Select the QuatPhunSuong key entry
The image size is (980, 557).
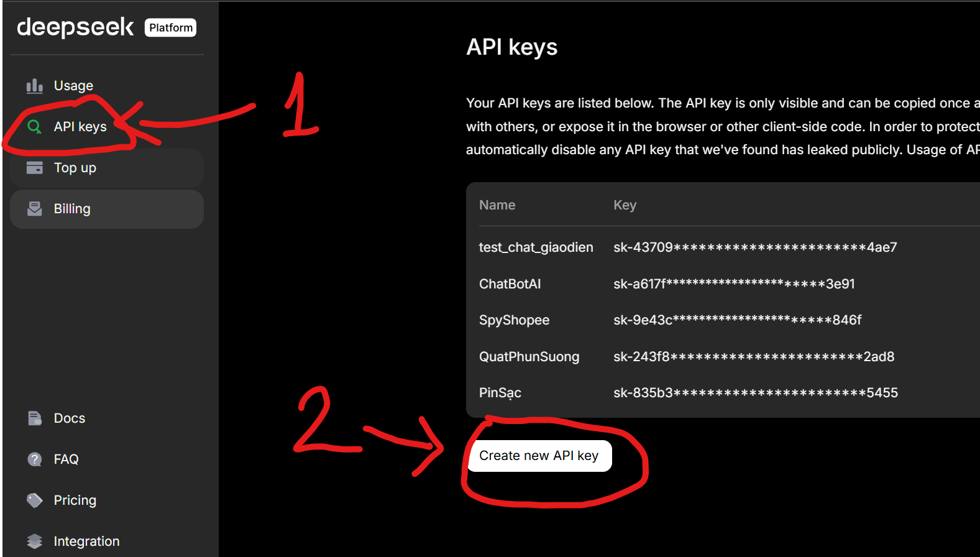529,357
